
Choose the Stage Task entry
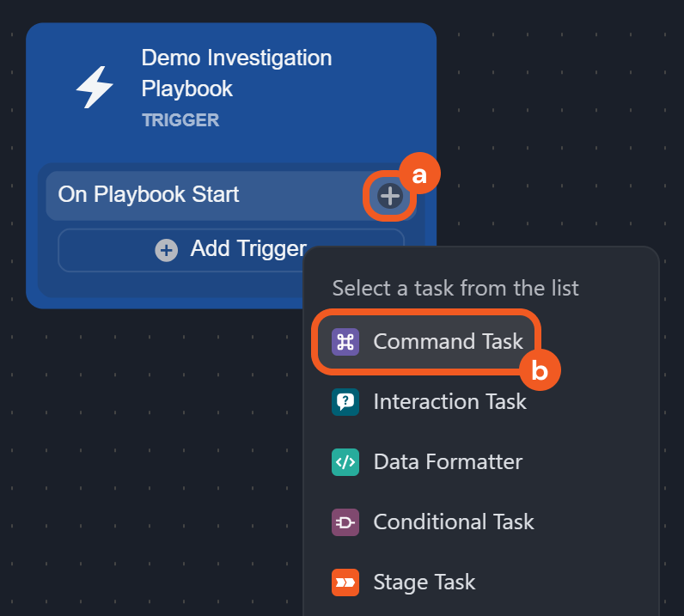click(x=424, y=582)
